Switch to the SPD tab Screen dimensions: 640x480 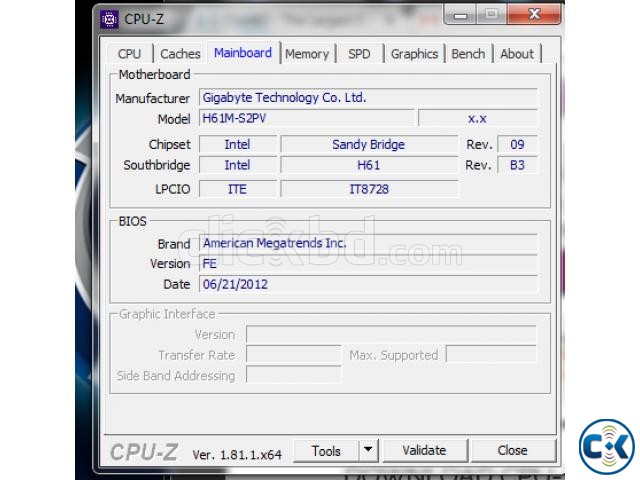pyautogui.click(x=359, y=54)
